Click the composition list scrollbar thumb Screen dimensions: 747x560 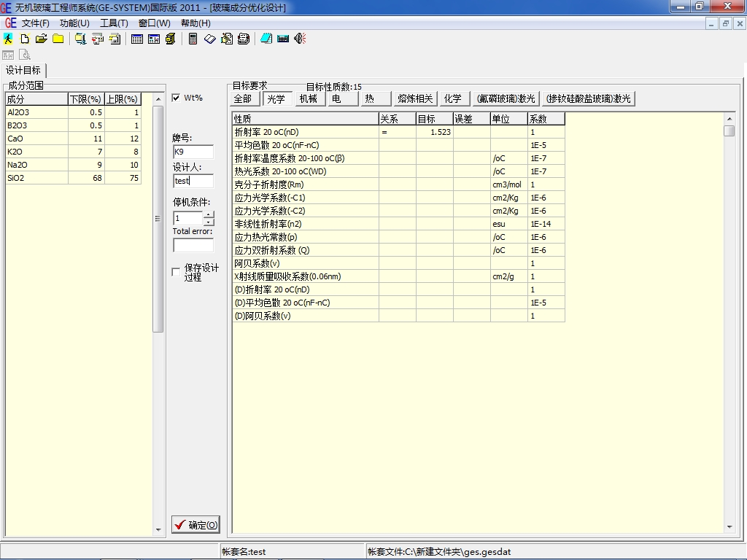point(158,219)
